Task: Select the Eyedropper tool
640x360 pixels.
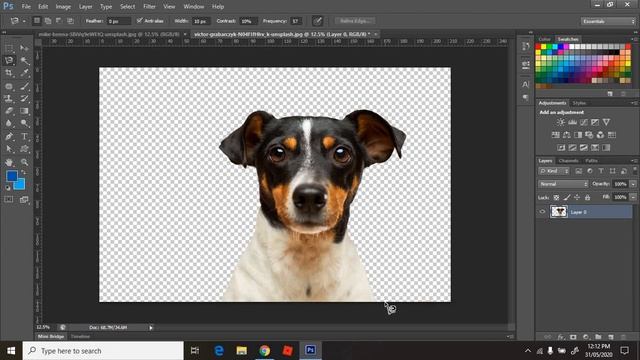Action: click(24, 73)
